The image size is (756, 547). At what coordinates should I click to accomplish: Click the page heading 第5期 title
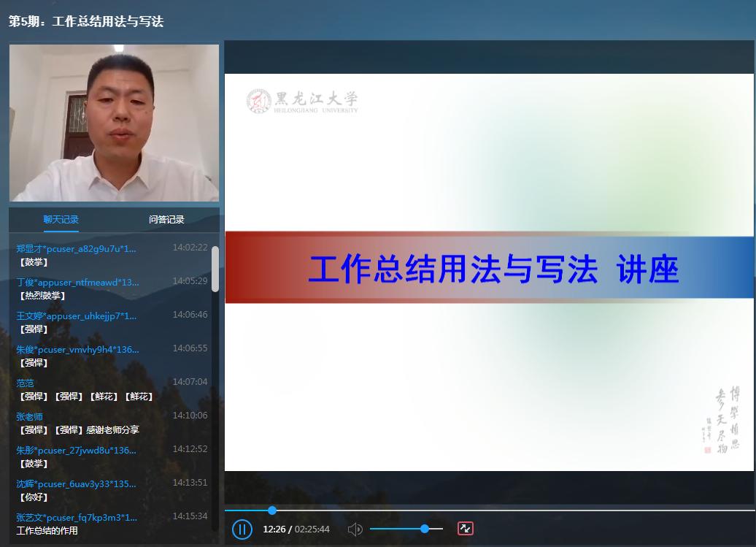point(86,21)
